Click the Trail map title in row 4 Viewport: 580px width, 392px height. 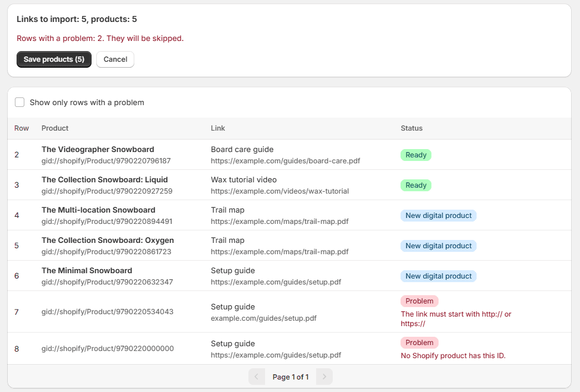[x=228, y=210]
